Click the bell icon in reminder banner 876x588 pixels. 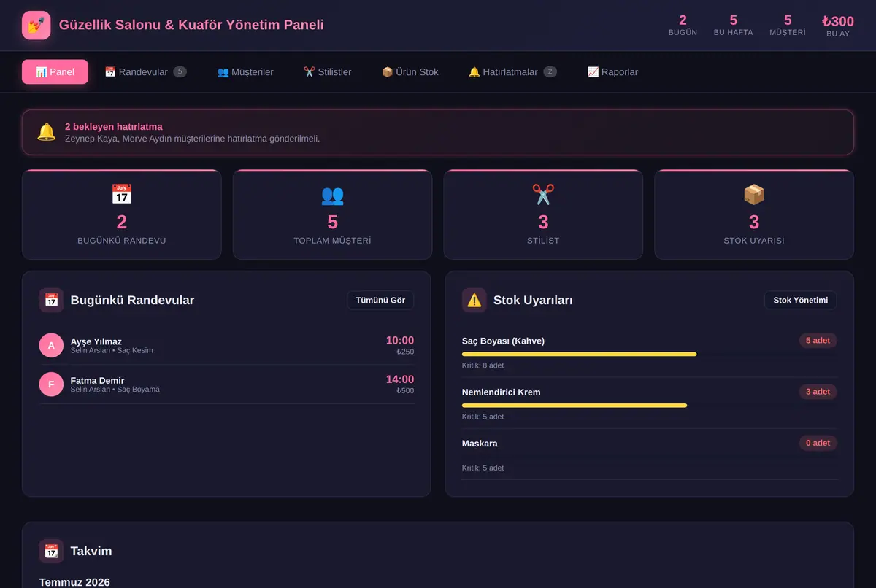pyautogui.click(x=46, y=132)
